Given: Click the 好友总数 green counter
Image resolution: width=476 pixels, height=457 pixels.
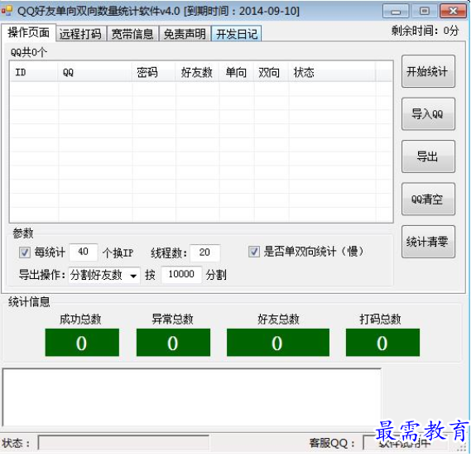Looking at the screenshot, I should click(278, 343).
